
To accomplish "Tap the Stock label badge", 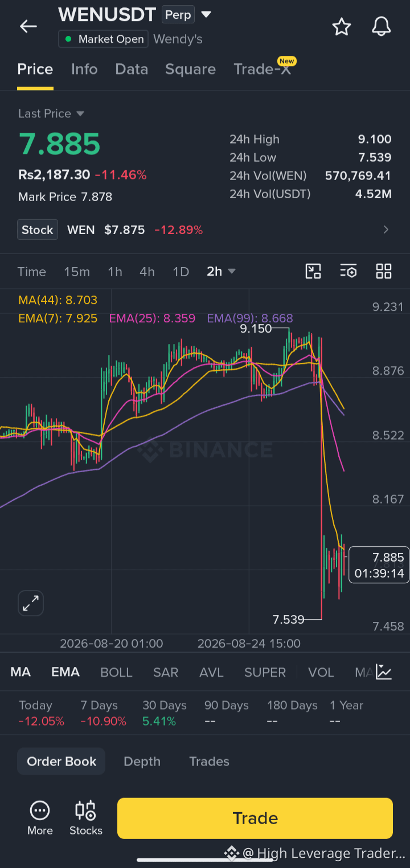I will tap(38, 230).
